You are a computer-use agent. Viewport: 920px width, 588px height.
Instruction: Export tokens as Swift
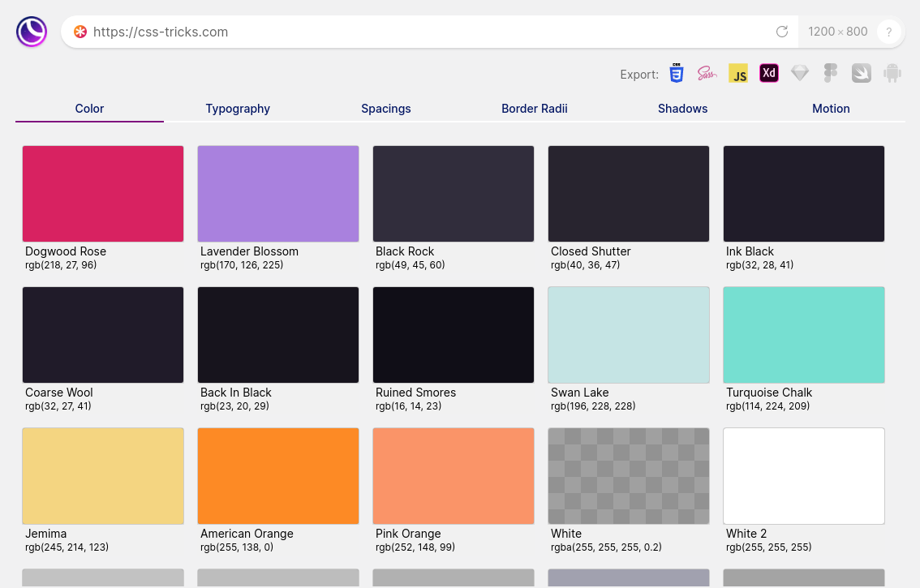point(862,73)
